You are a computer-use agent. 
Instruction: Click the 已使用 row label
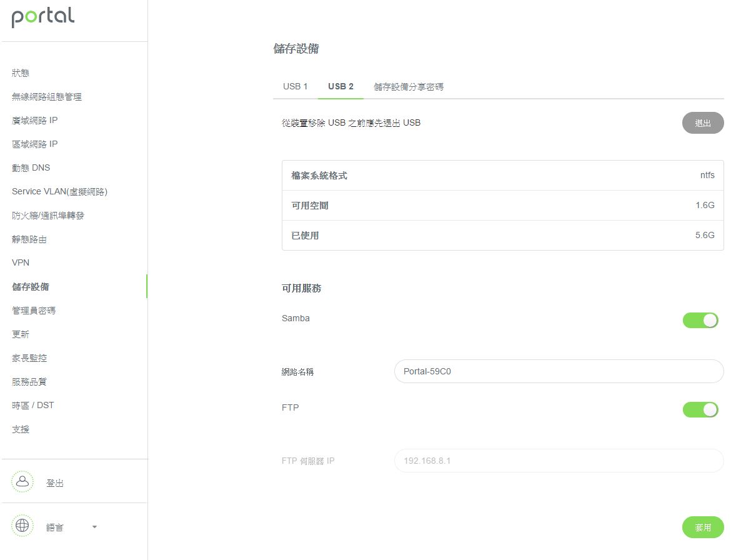click(x=305, y=236)
